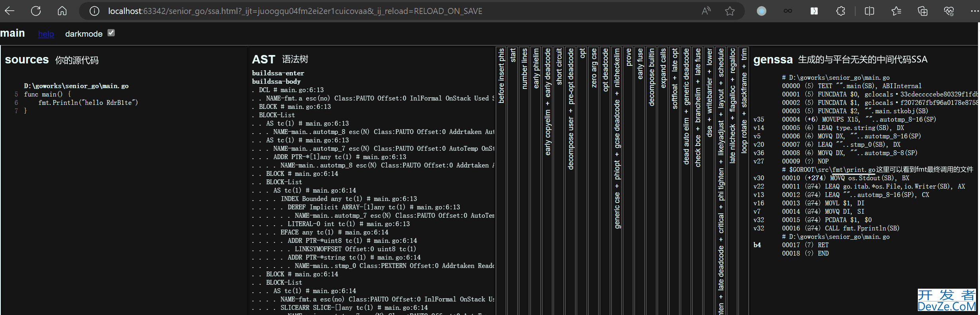Go back to the previous browser page
The height and width of the screenshot is (315, 980).
coord(10,11)
